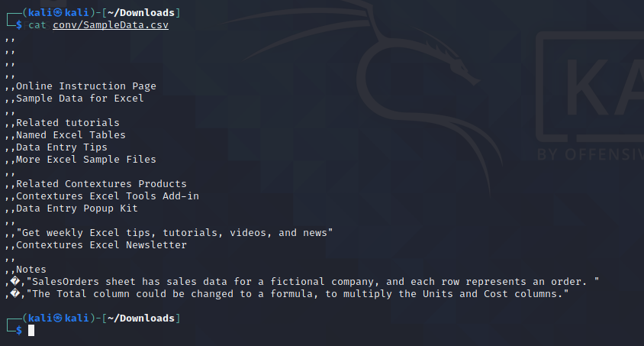Click the dollar sign of the top prompt

click(19, 25)
